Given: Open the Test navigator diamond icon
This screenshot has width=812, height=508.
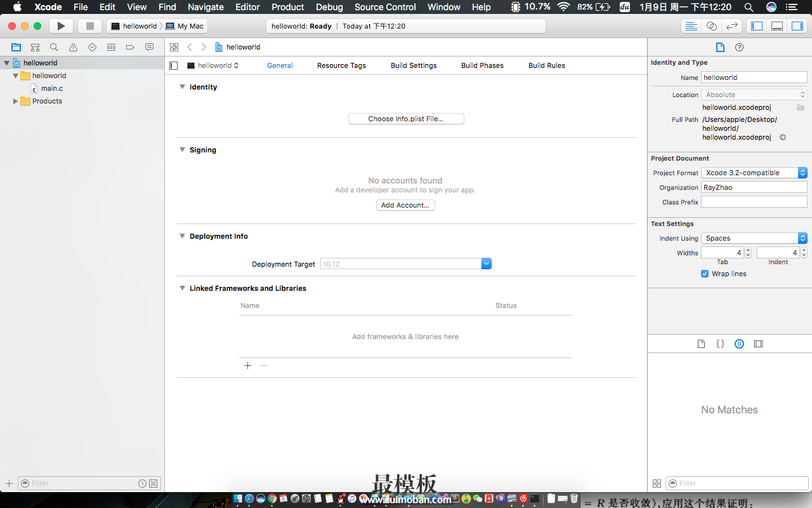Looking at the screenshot, I should pyautogui.click(x=92, y=47).
